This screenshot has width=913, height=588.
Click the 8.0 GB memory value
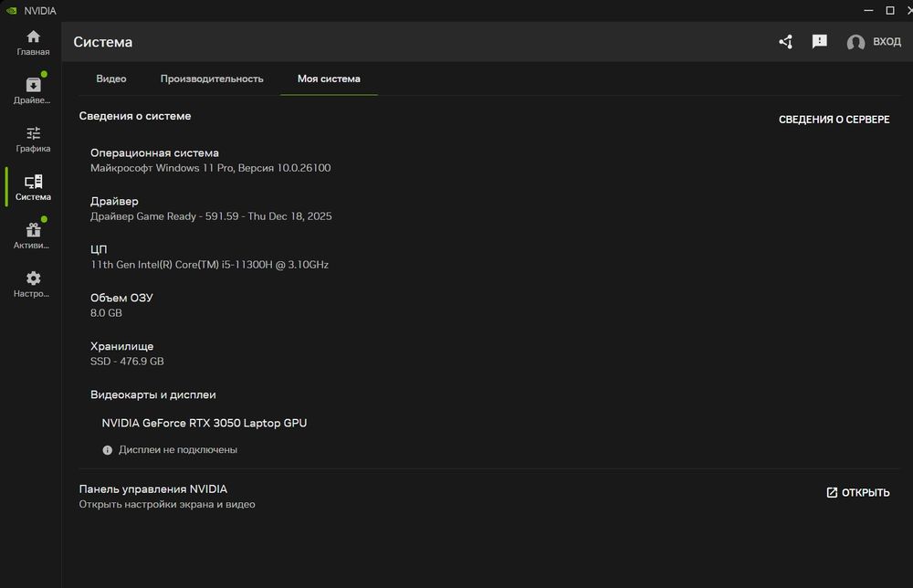point(106,312)
